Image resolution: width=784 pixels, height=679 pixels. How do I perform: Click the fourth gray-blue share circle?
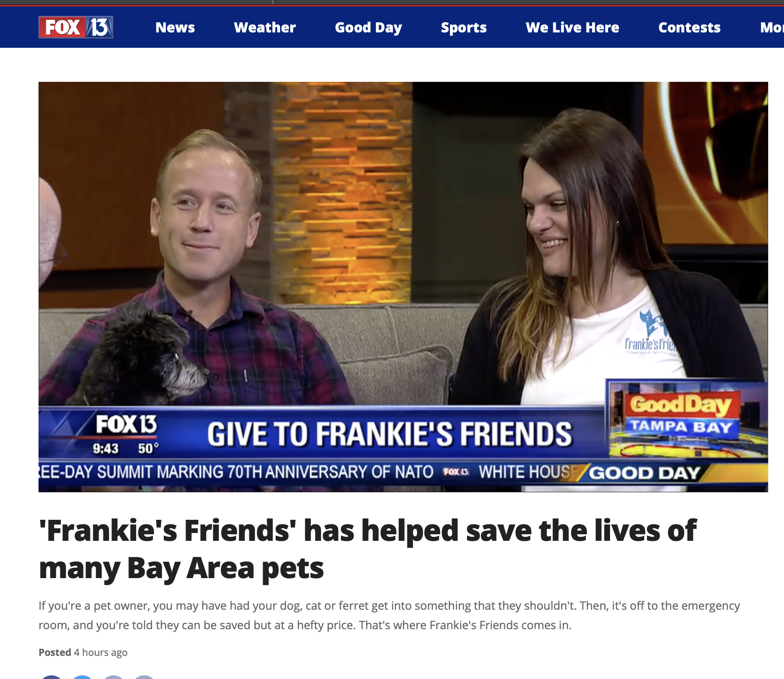(x=144, y=677)
